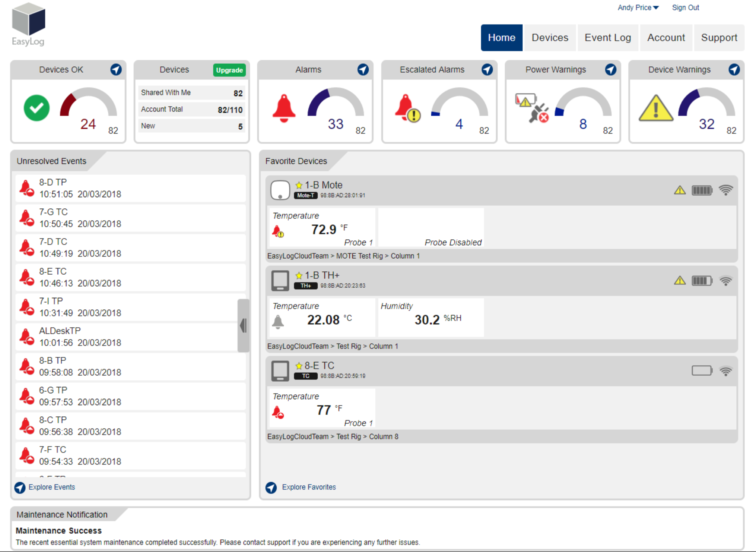Click the green Devices OK checkmark icon
756x552 pixels.
point(36,108)
